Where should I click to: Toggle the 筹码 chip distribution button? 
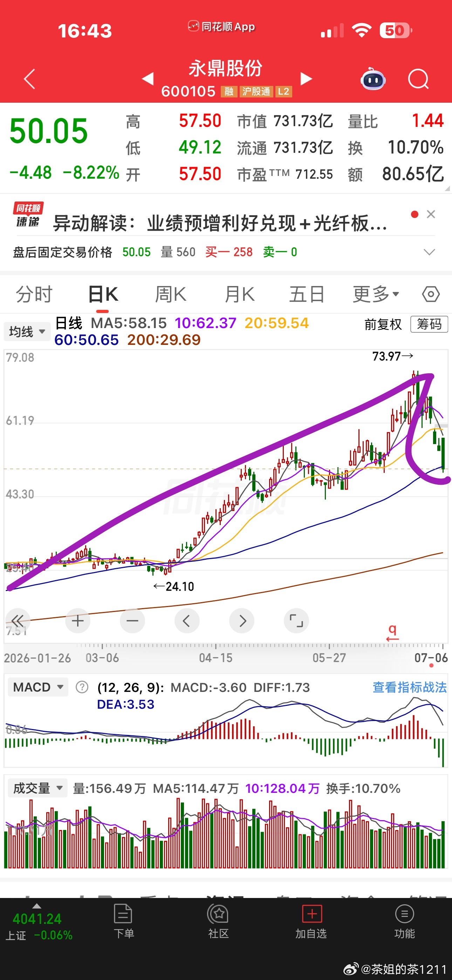click(429, 324)
